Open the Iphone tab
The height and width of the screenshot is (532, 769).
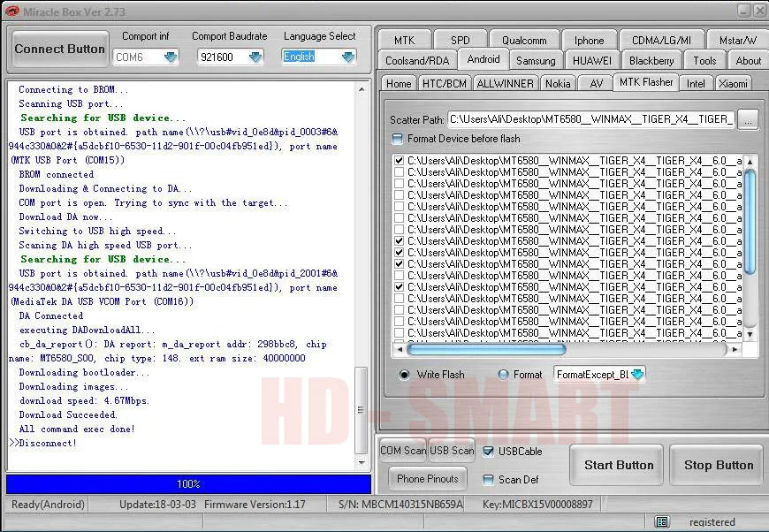coord(589,40)
